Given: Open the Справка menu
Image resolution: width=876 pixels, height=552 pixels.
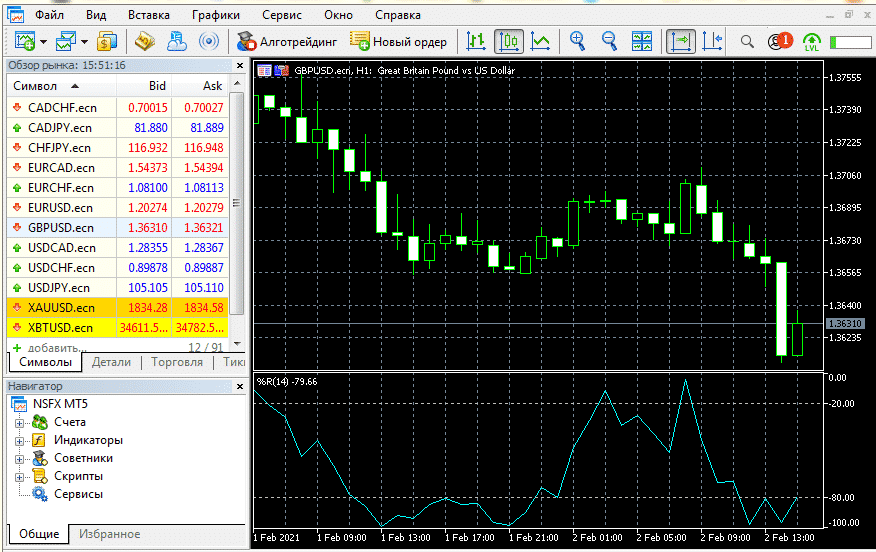Looking at the screenshot, I should (398, 15).
